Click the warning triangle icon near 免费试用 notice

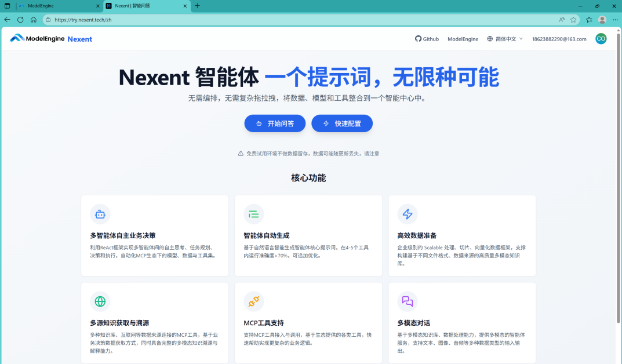241,154
